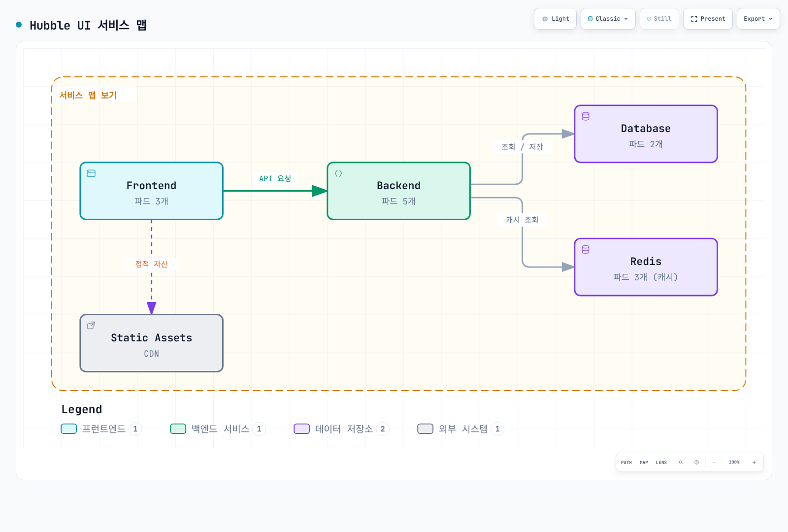Expand the Export menu
This screenshot has width=788, height=532.
(x=758, y=19)
